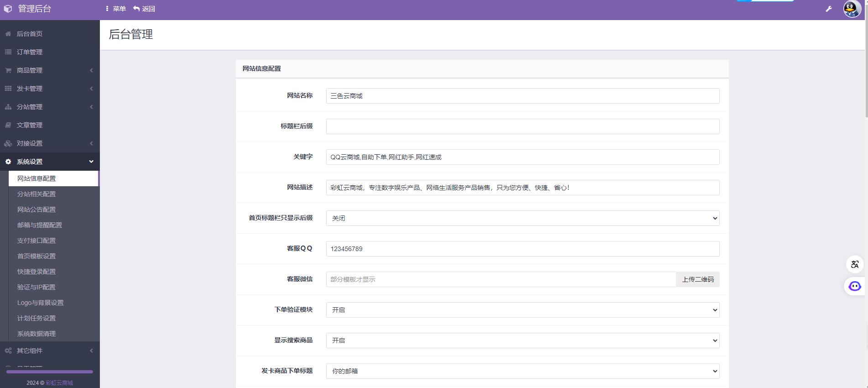The width and height of the screenshot is (868, 388).
Task: Open the 首页标题栏只显示后缀 dropdown
Action: point(522,218)
